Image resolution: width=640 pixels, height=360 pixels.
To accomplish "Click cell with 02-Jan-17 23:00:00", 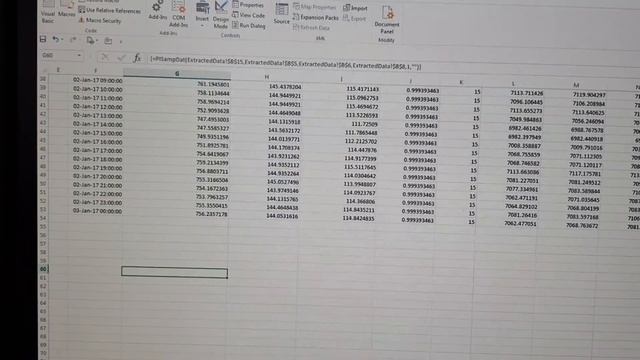I will pos(97,202).
